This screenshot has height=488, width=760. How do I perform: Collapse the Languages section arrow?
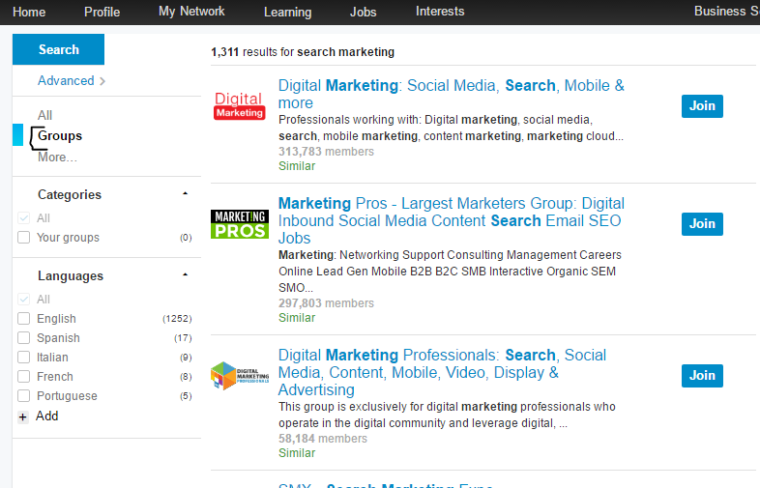coord(185,275)
